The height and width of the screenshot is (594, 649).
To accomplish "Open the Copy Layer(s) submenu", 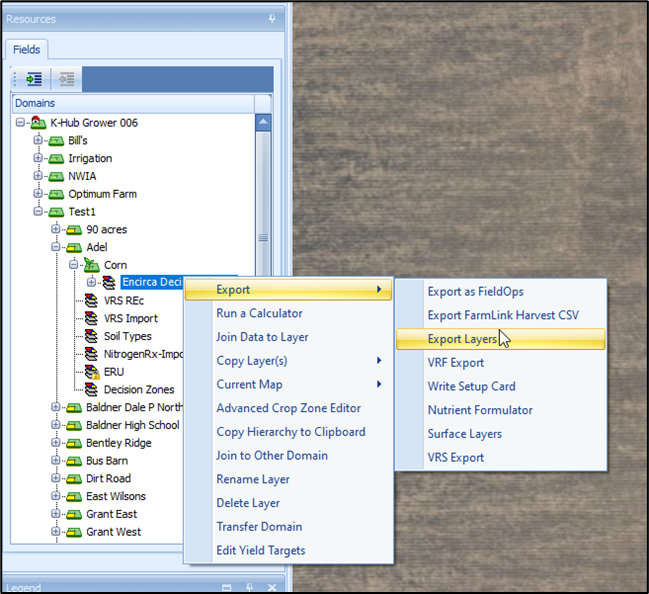I will coord(288,361).
